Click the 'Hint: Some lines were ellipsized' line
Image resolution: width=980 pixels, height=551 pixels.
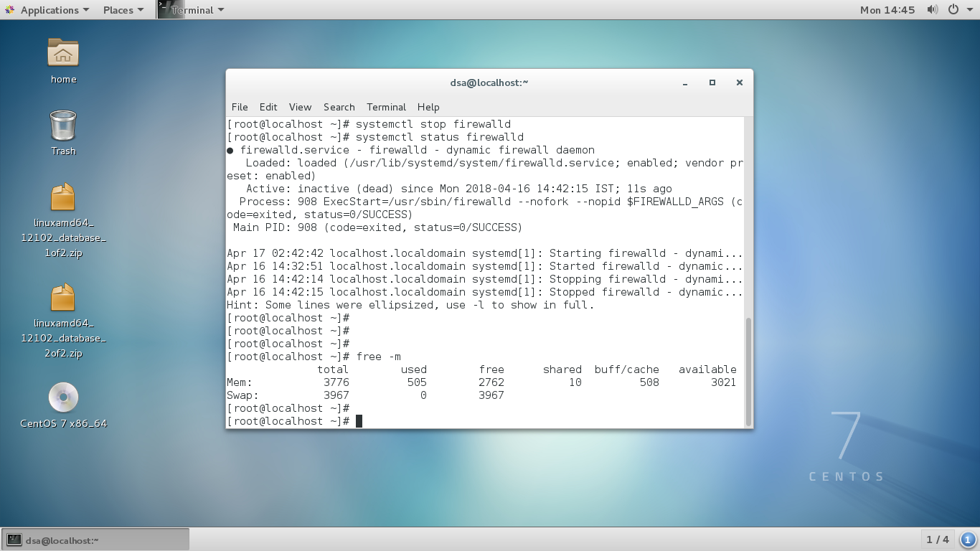click(x=410, y=305)
